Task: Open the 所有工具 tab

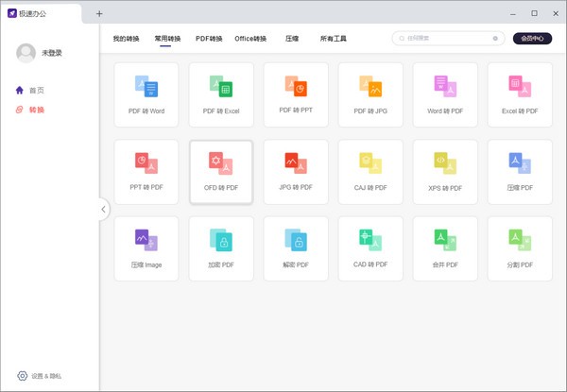Action: point(333,39)
